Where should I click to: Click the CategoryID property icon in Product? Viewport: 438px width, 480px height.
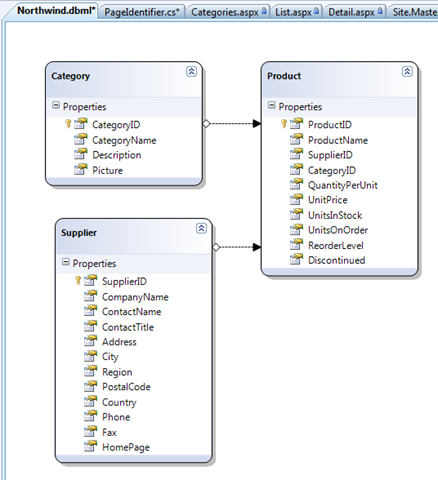coord(296,170)
